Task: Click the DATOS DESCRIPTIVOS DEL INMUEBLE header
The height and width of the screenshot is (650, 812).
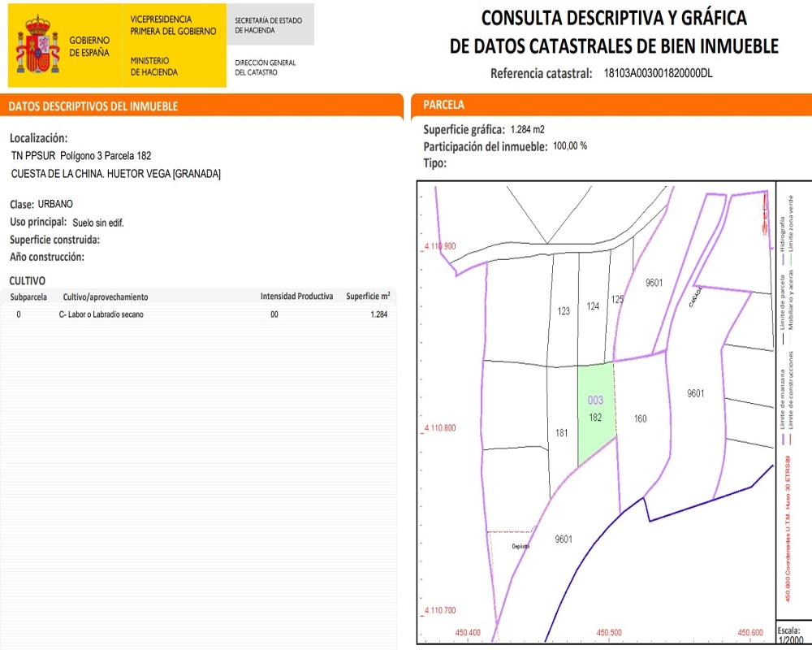Action: pyautogui.click(x=92, y=106)
